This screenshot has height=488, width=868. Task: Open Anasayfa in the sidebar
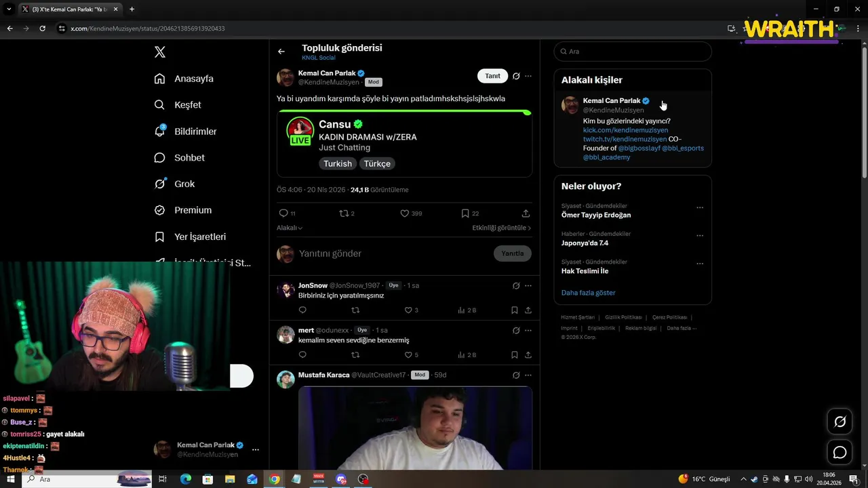pyautogui.click(x=184, y=79)
